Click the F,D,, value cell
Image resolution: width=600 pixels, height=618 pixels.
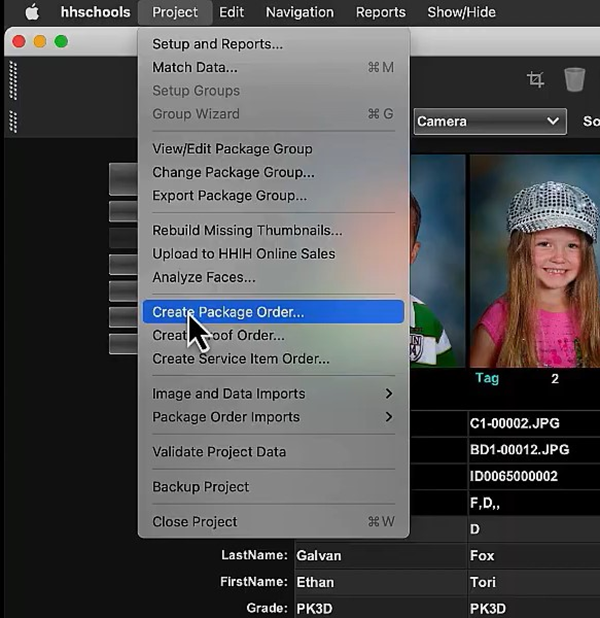[535, 503]
